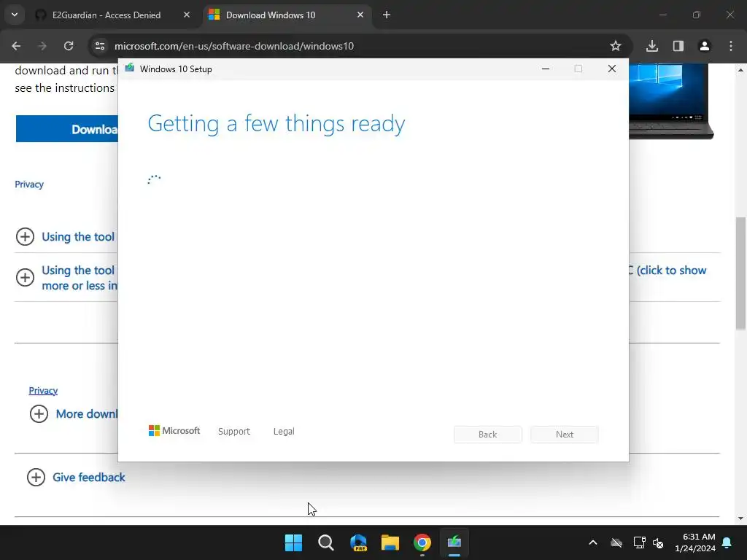
Task: Open the notification bell icon
Action: pos(727,542)
